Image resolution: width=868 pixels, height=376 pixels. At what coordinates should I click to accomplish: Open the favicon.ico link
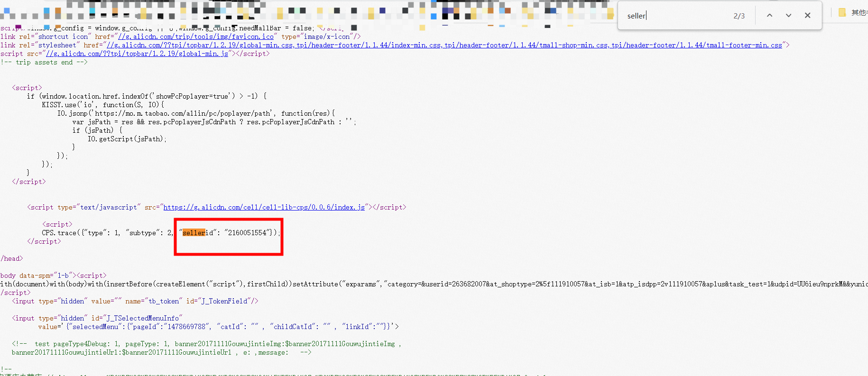point(196,37)
